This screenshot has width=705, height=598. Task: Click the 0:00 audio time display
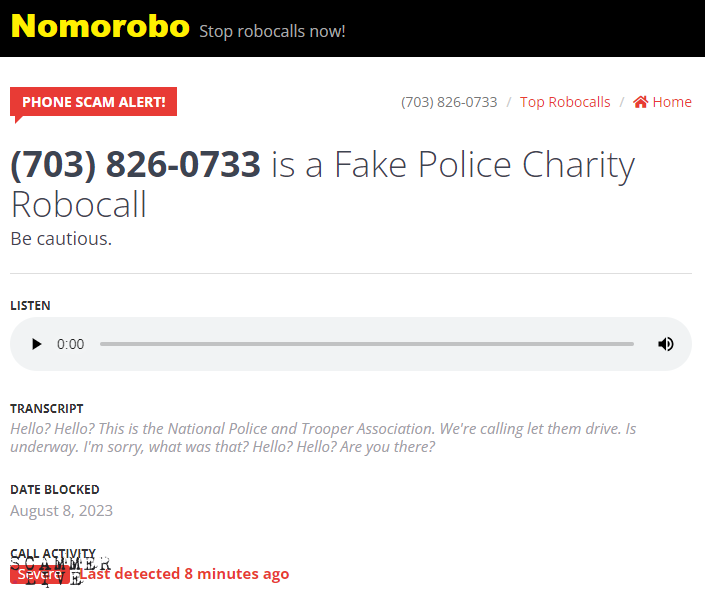(x=70, y=344)
